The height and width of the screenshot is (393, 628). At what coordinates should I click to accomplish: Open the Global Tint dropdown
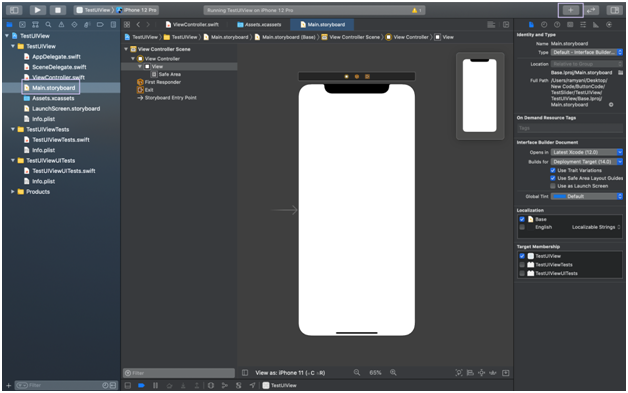[587, 196]
